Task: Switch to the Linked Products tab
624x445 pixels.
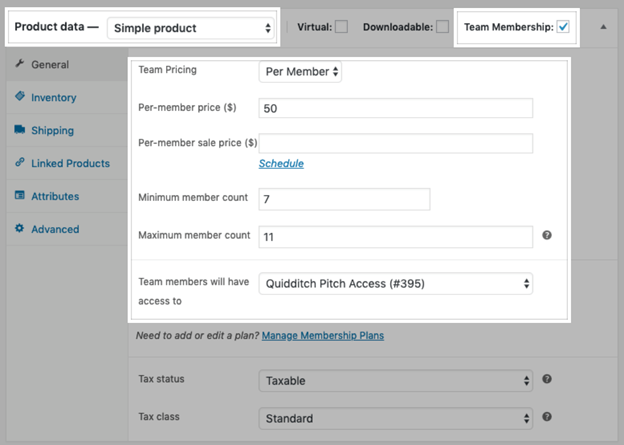Action: point(67,163)
